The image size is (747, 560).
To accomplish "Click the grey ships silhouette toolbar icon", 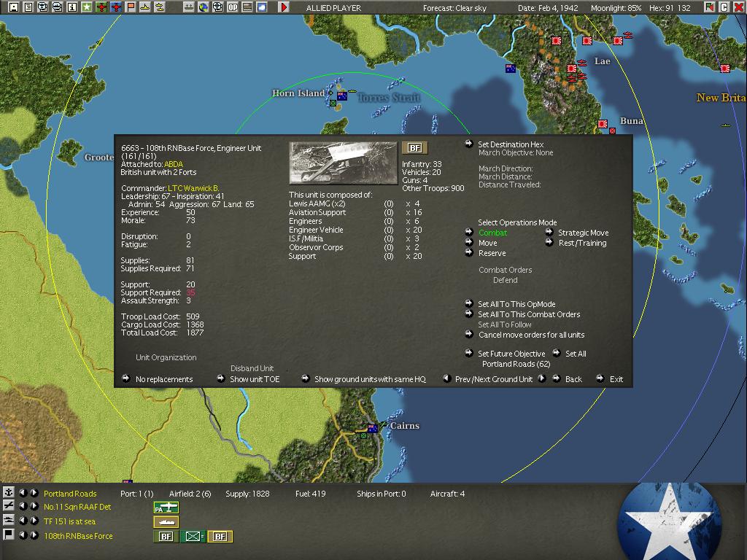I will (x=189, y=7).
